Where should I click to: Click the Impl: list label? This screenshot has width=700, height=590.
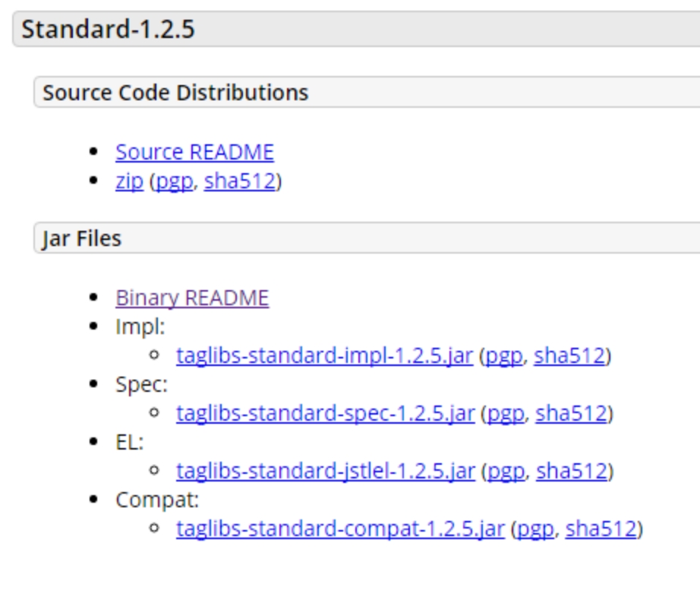140,327
